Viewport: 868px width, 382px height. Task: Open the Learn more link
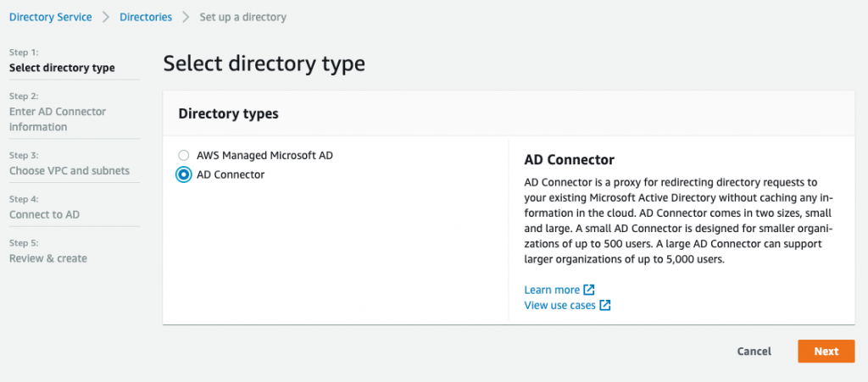(x=552, y=290)
